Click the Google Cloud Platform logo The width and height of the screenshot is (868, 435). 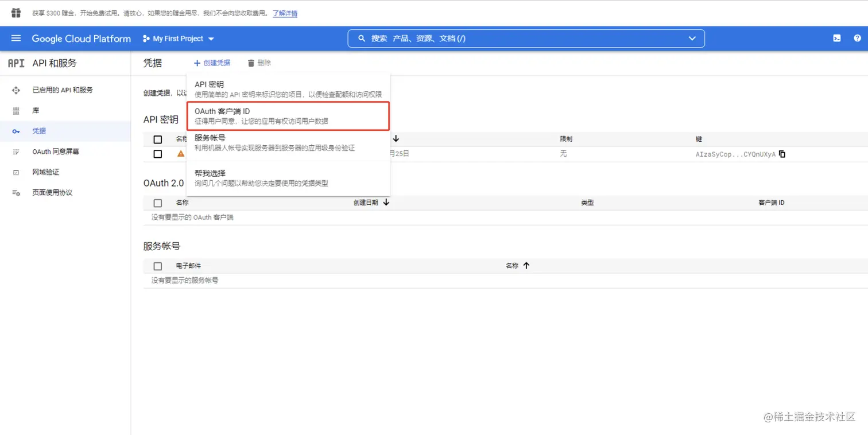click(x=82, y=38)
